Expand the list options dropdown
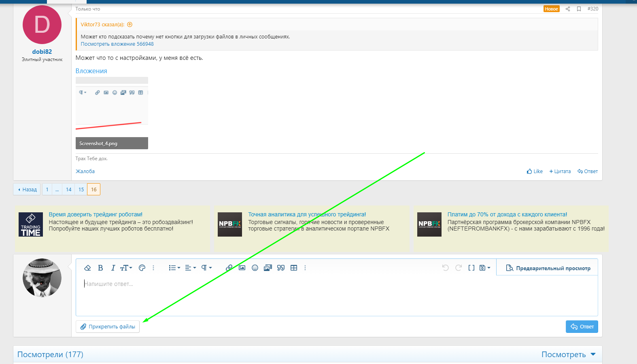Screen dimensions: 637x364 (174, 268)
